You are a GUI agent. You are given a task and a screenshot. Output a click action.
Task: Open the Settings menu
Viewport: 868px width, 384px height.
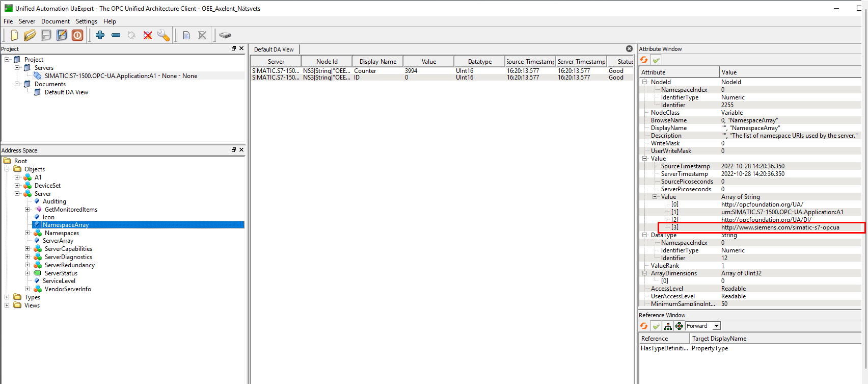[x=86, y=21]
